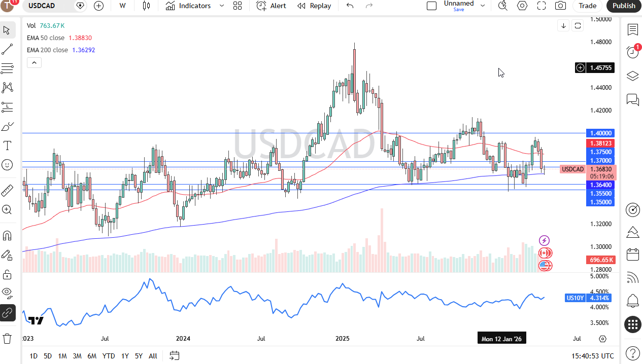Take a chart snapshot with the camera icon
The height and width of the screenshot is (364, 642).
click(560, 6)
